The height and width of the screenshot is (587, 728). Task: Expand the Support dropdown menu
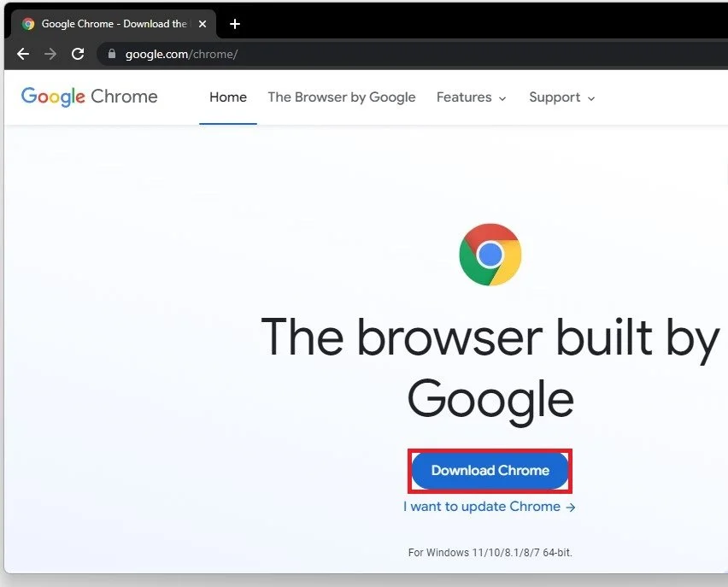click(x=561, y=97)
